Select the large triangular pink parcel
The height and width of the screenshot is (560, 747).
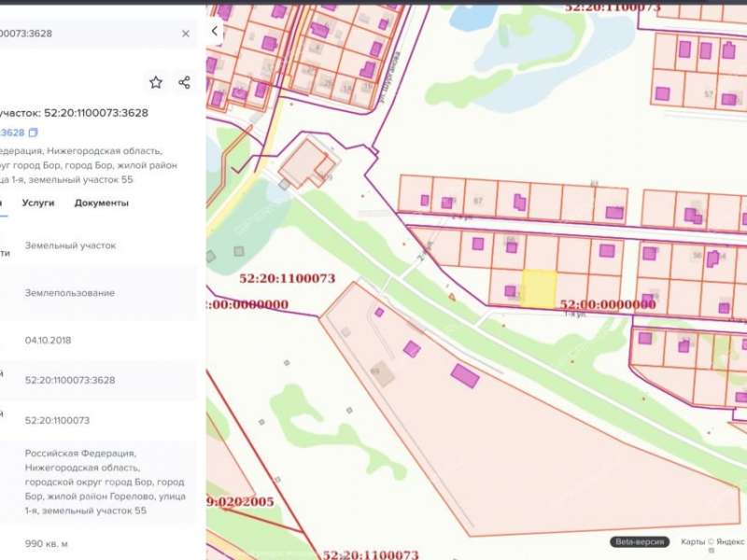pos(523,448)
